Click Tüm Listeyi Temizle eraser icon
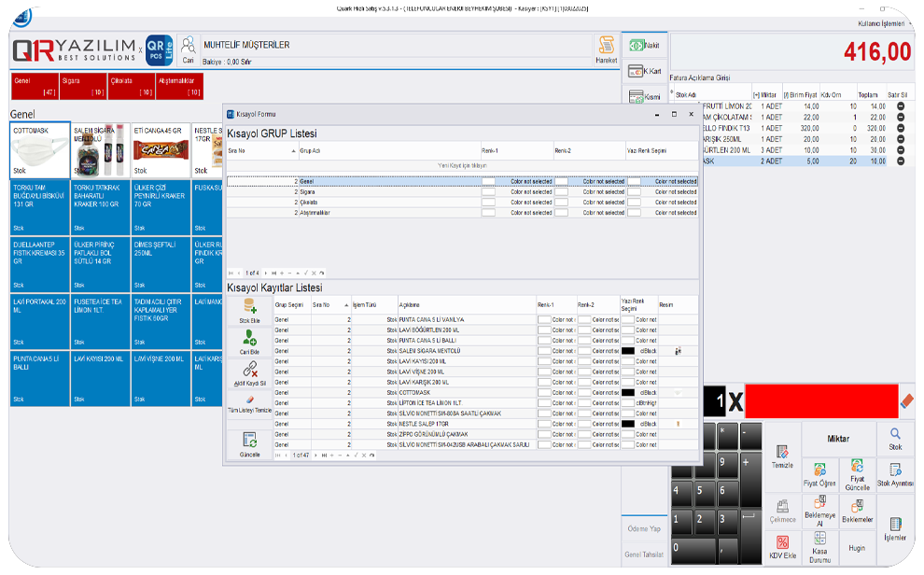The width and height of the screenshot is (924, 575). click(249, 400)
